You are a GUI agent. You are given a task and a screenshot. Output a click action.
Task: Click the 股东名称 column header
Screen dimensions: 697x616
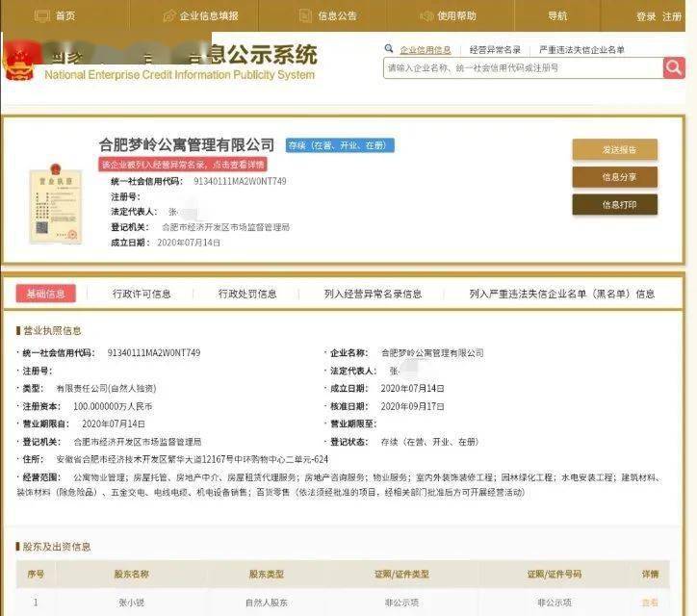pyautogui.click(x=131, y=574)
